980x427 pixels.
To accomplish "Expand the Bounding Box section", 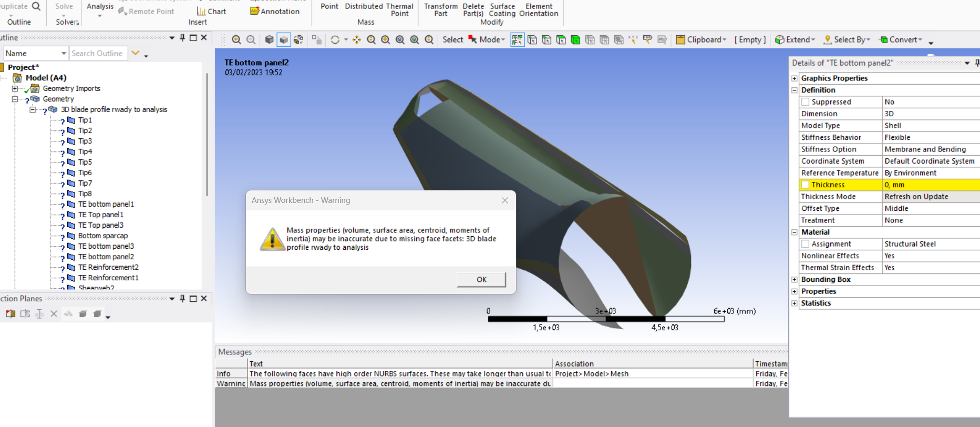I will 795,280.
